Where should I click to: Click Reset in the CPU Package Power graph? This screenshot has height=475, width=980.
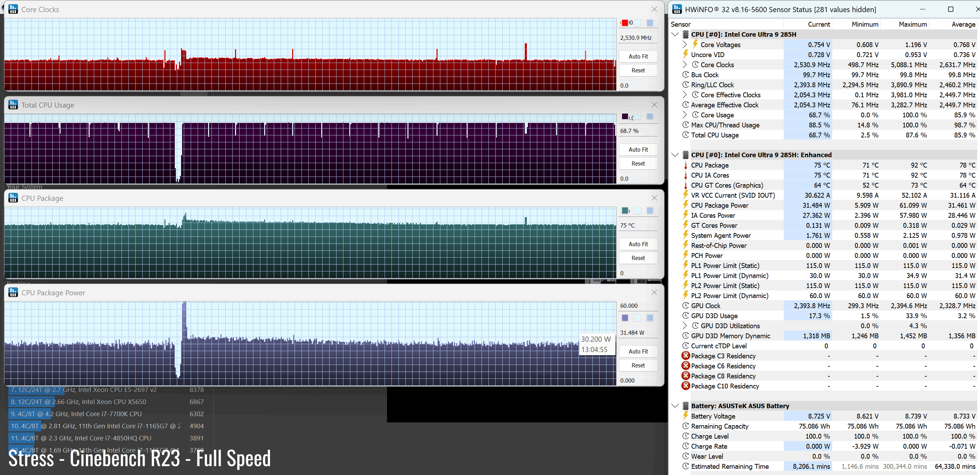(x=638, y=365)
